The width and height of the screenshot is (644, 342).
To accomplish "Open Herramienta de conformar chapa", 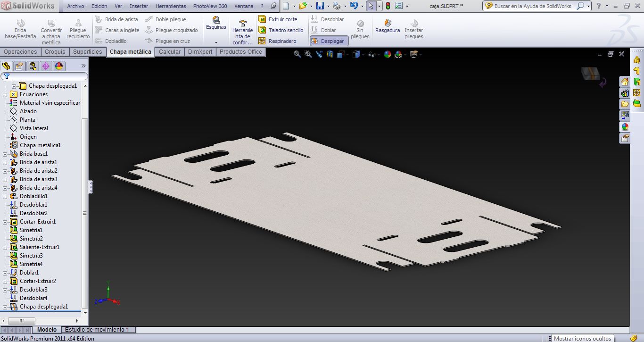I will pyautogui.click(x=243, y=32).
